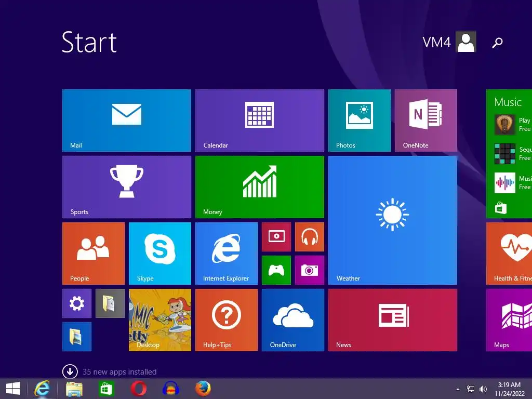Image resolution: width=532 pixels, height=399 pixels.
Task: Open the gray folder tile beside settings
Action: pos(110,303)
